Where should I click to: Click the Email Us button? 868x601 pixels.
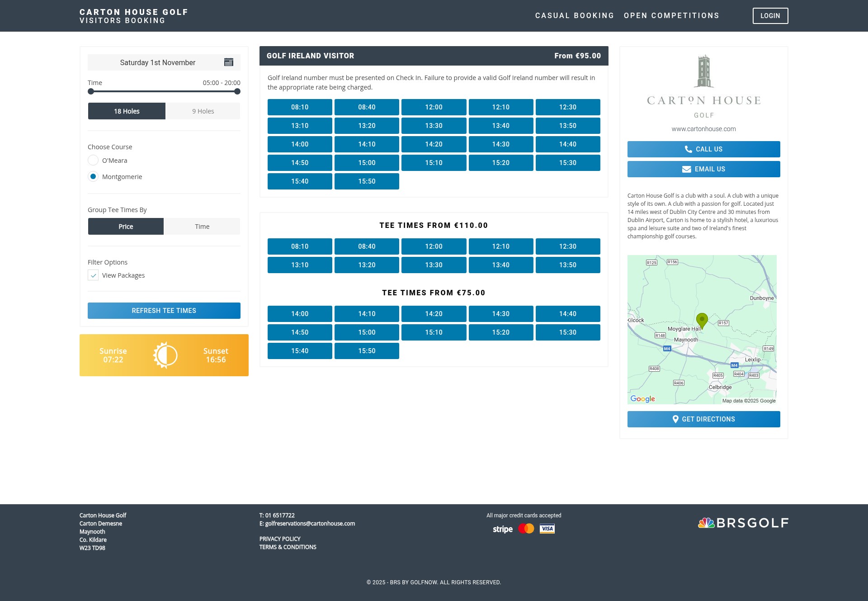click(704, 169)
